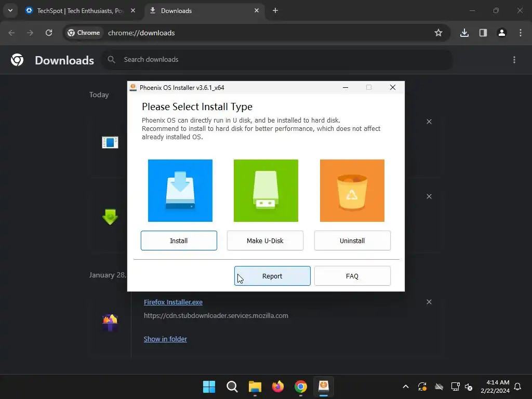The width and height of the screenshot is (532, 399).
Task: Click Phoenix OS Installer taskbar icon
Action: (x=324, y=387)
